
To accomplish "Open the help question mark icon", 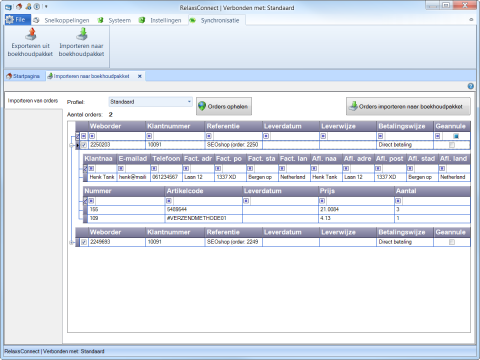I will click(470, 86).
